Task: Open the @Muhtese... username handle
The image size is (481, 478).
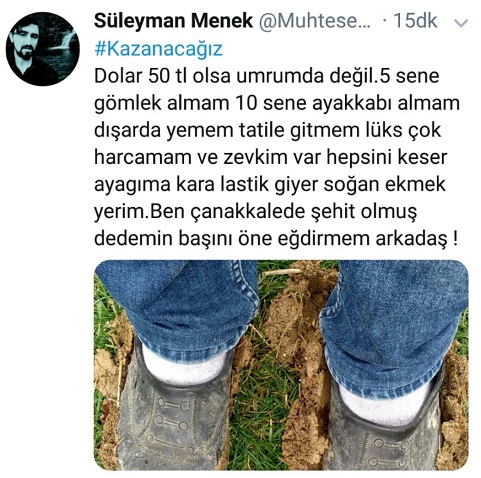Action: [315, 21]
